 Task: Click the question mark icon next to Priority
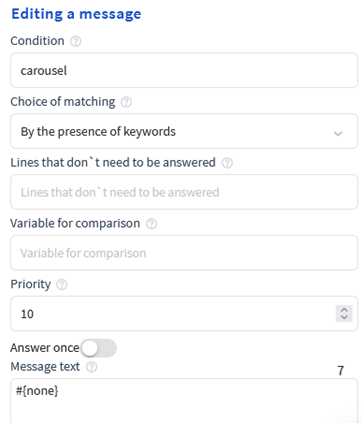tap(62, 285)
